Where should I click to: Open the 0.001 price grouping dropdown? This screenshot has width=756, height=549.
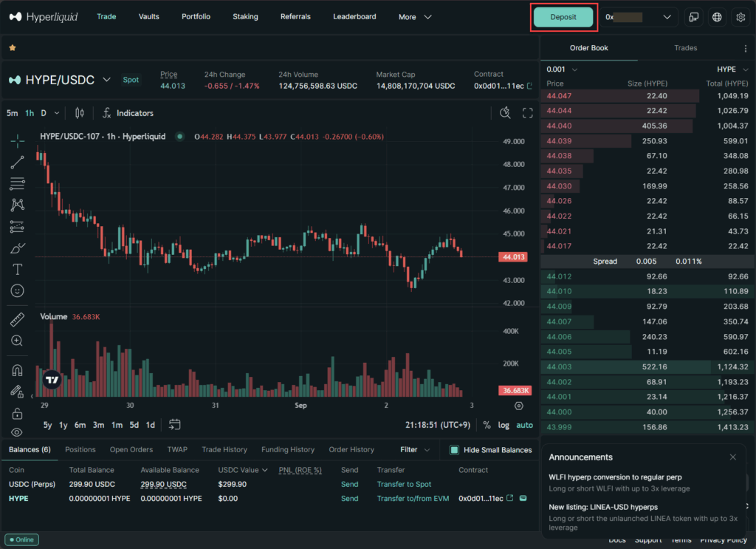click(561, 69)
